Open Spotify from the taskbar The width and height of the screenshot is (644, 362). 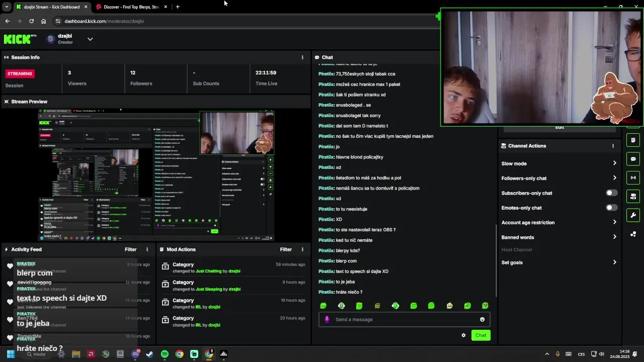165,354
